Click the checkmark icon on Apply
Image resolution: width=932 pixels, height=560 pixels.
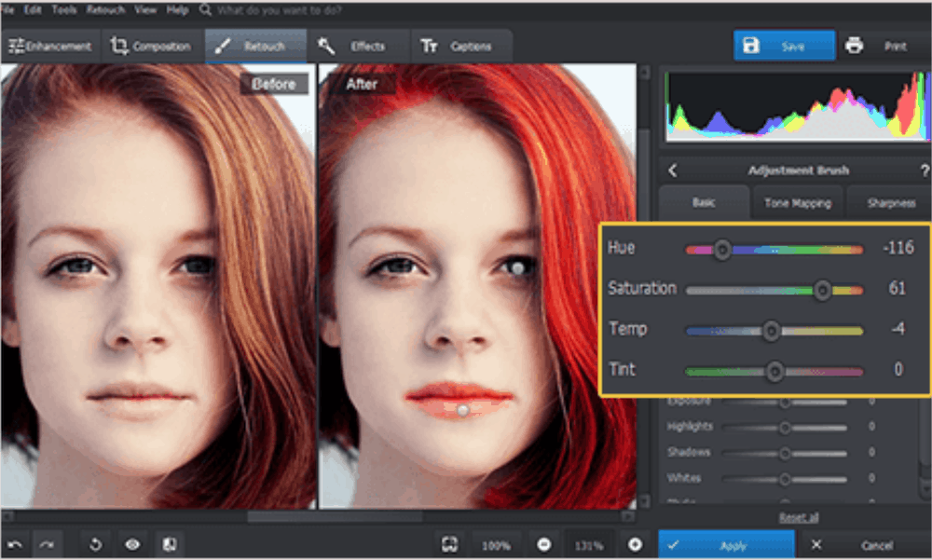point(674,544)
